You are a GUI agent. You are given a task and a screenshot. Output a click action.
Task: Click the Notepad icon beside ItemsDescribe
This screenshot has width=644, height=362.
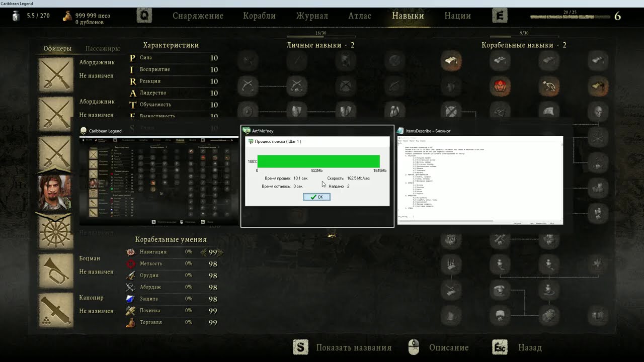[400, 131]
